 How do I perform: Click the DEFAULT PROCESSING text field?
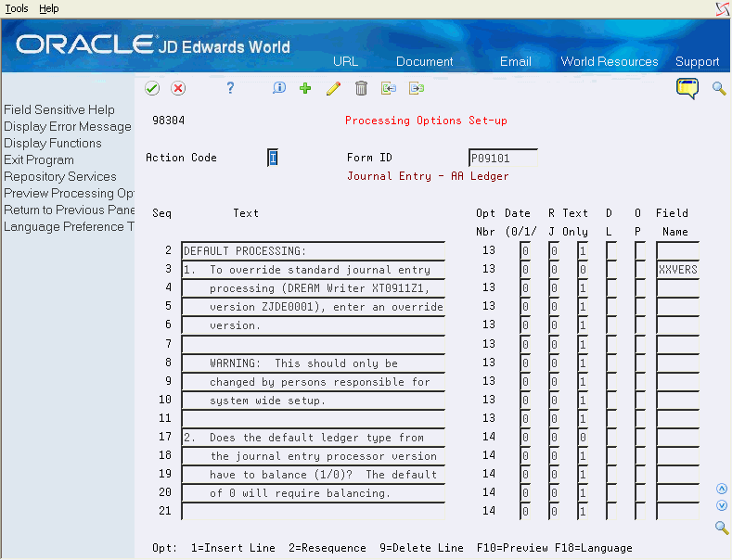[x=313, y=250]
